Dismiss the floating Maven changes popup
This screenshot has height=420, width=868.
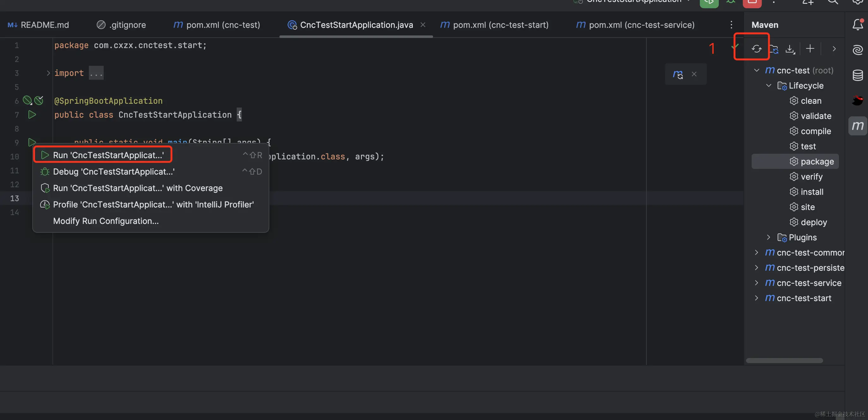point(694,74)
